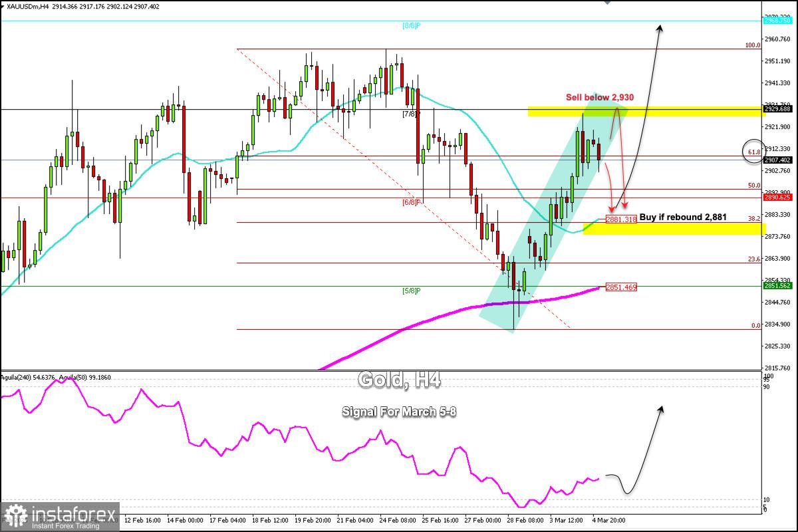Viewport: 798px width, 532px height.
Task: Select the 0.0 Fibonacci level label
Action: 755,326
